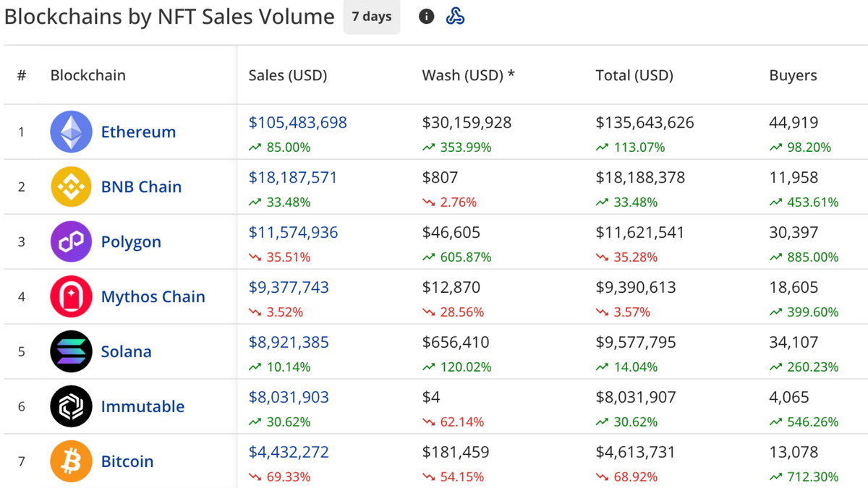Open the Immutable blockchain link
Screen dimensions: 868x488
click(142, 407)
